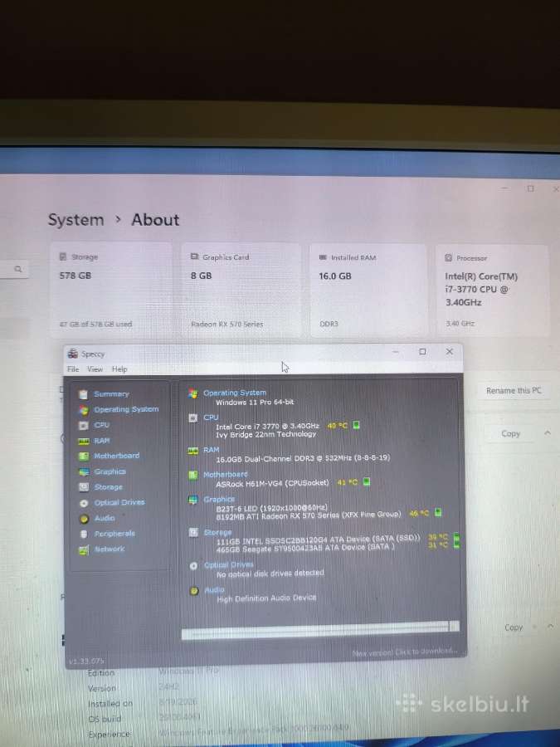
Task: Select Summary in Speccy sidebar
Action: (111, 394)
